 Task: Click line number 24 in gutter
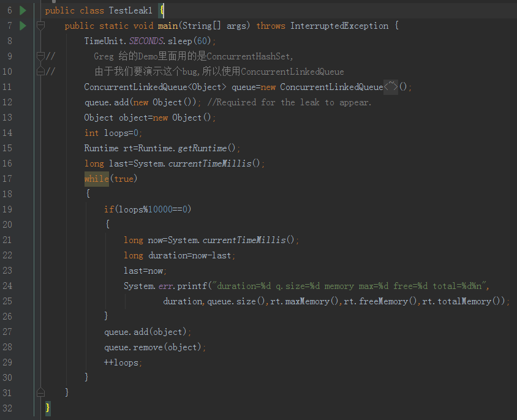[7, 286]
